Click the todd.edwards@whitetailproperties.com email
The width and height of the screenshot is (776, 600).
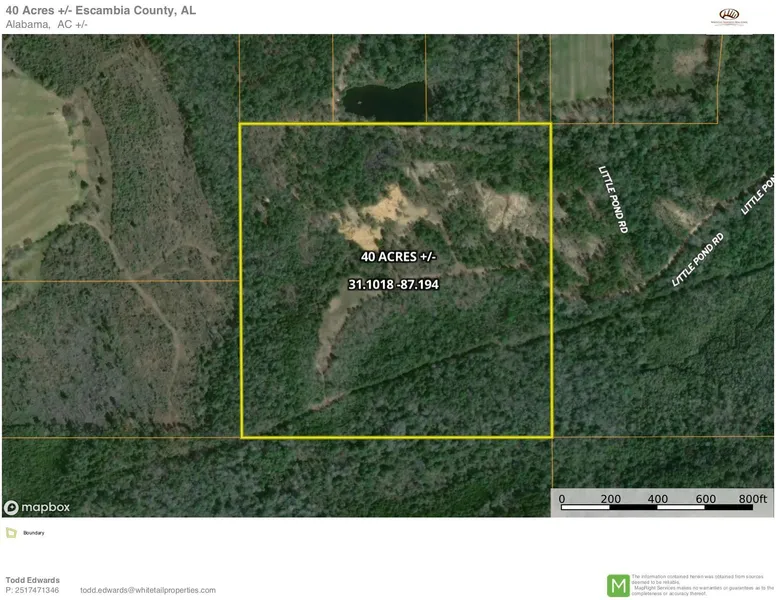pos(147,591)
